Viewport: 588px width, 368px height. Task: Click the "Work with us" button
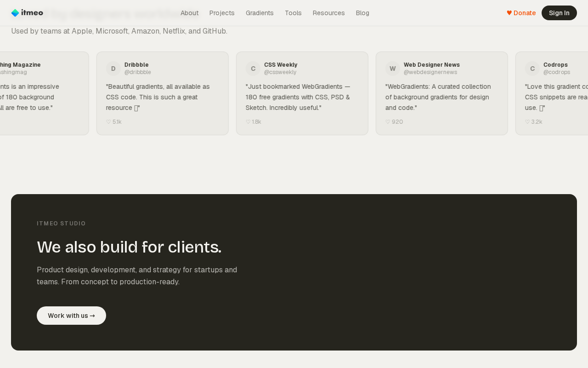pos(71,316)
